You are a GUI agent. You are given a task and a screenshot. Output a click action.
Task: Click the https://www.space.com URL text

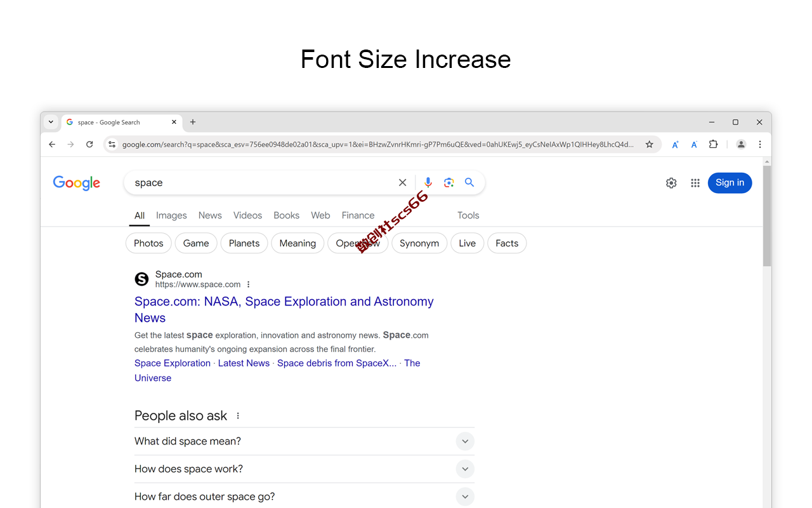pyautogui.click(x=198, y=284)
